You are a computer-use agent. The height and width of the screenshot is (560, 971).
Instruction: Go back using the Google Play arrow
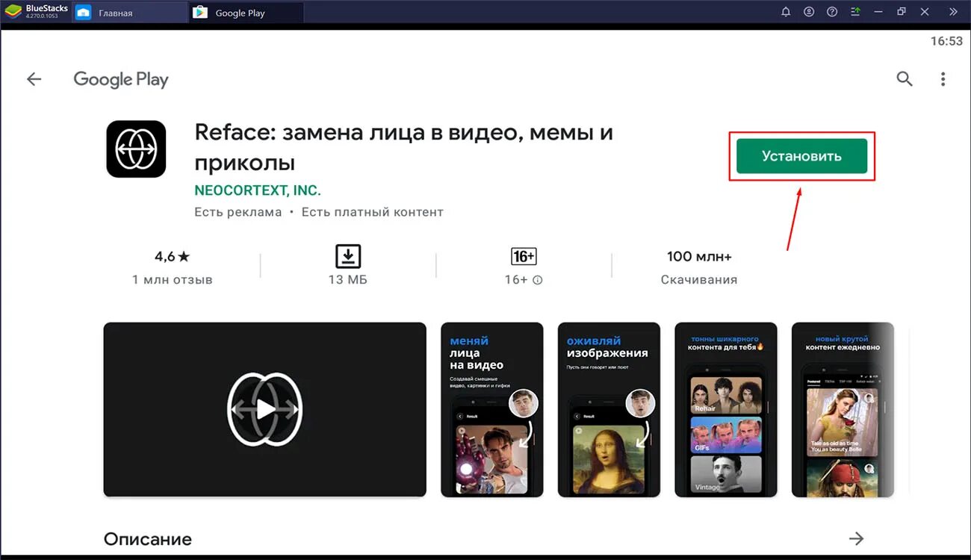pyautogui.click(x=34, y=79)
